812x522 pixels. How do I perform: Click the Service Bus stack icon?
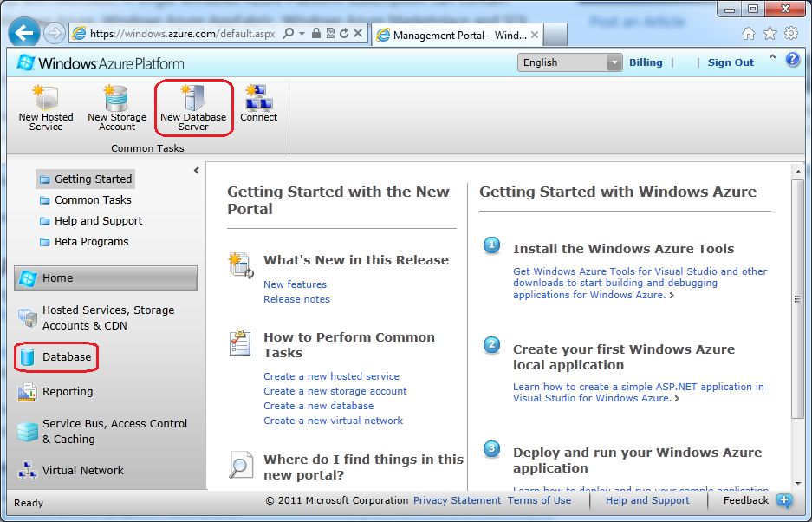[x=27, y=431]
